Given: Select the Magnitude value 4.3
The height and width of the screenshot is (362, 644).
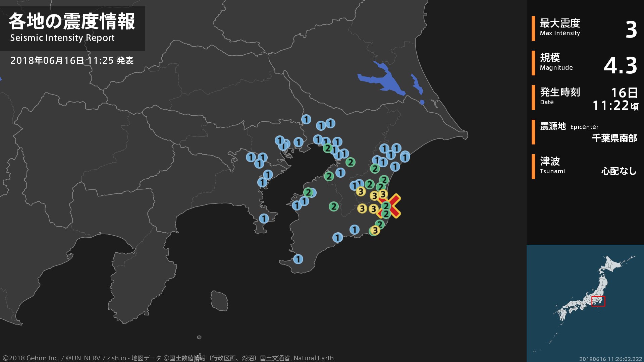Looking at the screenshot, I should point(620,65).
